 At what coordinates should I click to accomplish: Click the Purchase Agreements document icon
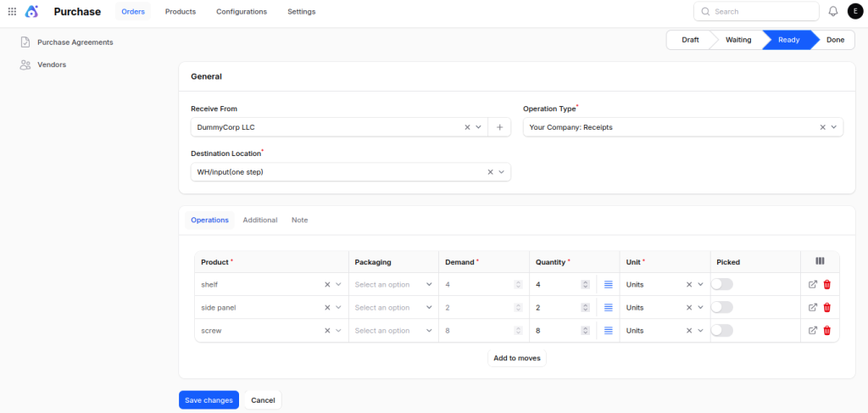click(x=25, y=42)
